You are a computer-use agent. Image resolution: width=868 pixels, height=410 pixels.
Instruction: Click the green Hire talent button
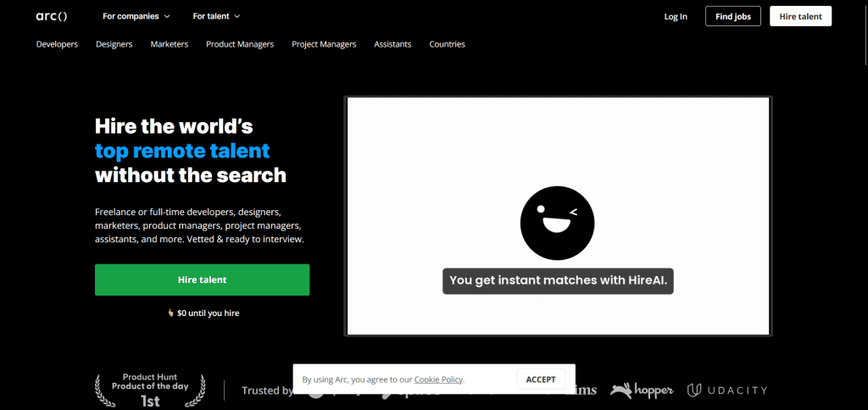tap(202, 280)
